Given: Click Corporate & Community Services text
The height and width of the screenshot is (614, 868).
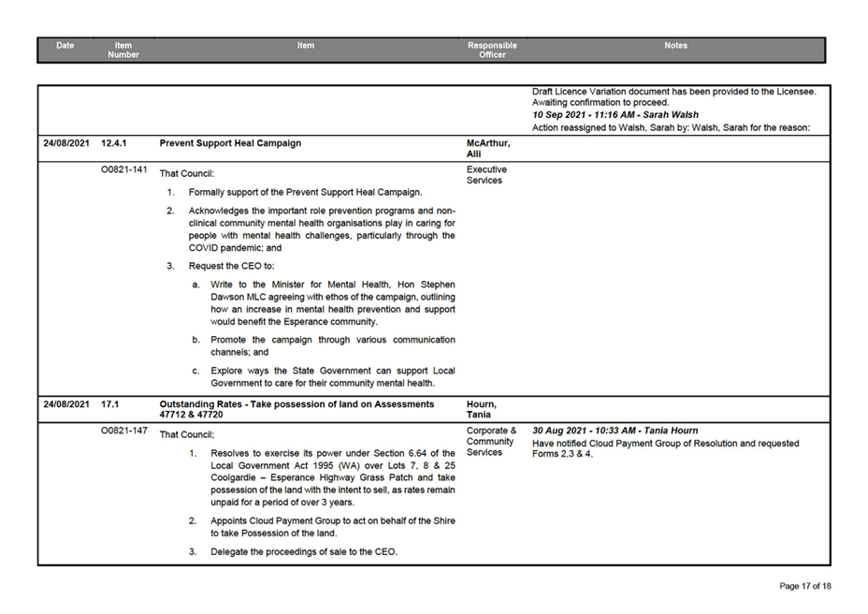Looking at the screenshot, I should coord(491,441).
